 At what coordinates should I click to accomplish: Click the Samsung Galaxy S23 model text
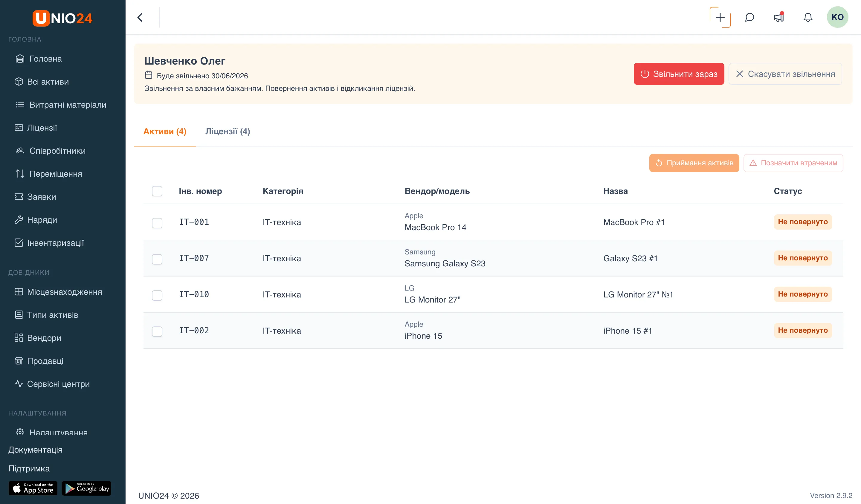tap(445, 263)
